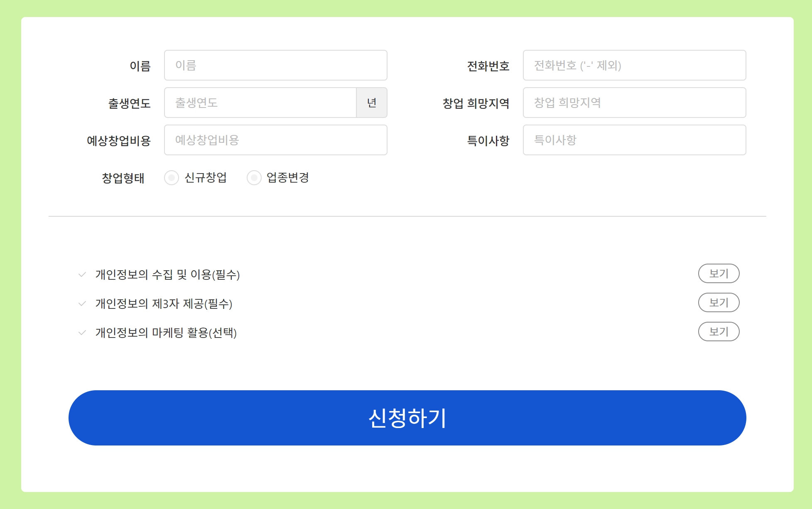Open 보기 for 마케팅 활용 terms
Image resolution: width=812 pixels, height=509 pixels.
click(719, 332)
